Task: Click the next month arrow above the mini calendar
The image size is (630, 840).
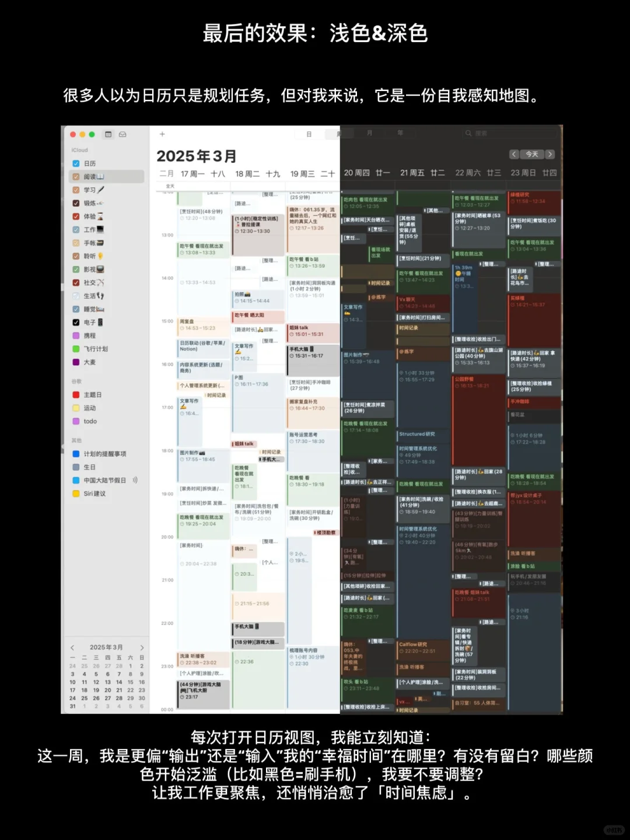Action: [x=142, y=647]
